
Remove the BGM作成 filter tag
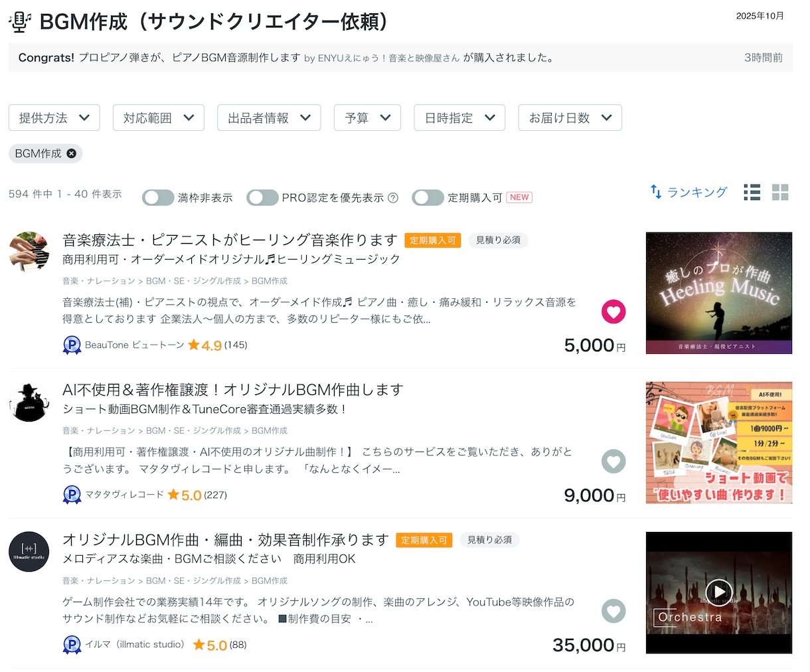pyautogui.click(x=71, y=153)
